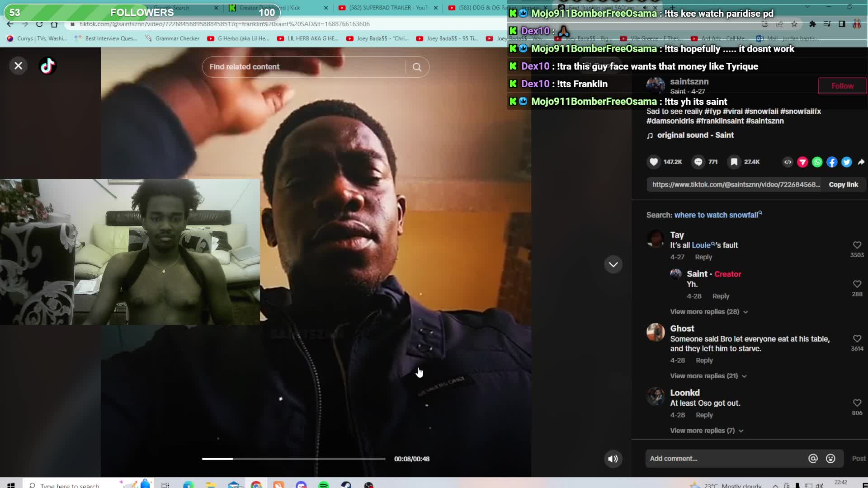Like Saint creator's reply

coord(857,284)
